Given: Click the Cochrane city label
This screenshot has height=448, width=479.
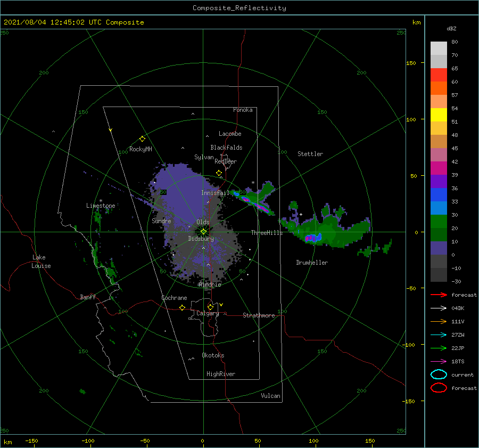Looking at the screenshot, I should pyautogui.click(x=174, y=298).
